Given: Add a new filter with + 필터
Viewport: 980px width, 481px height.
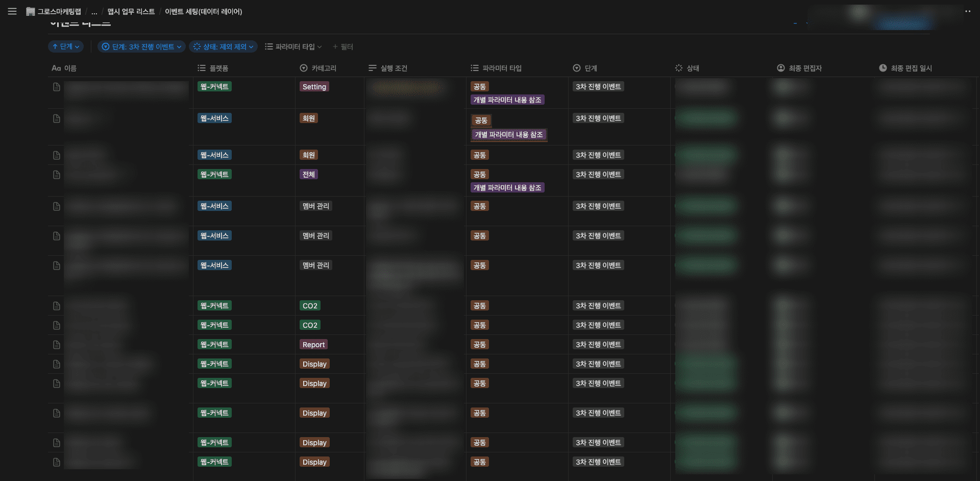Looking at the screenshot, I should click(x=343, y=46).
